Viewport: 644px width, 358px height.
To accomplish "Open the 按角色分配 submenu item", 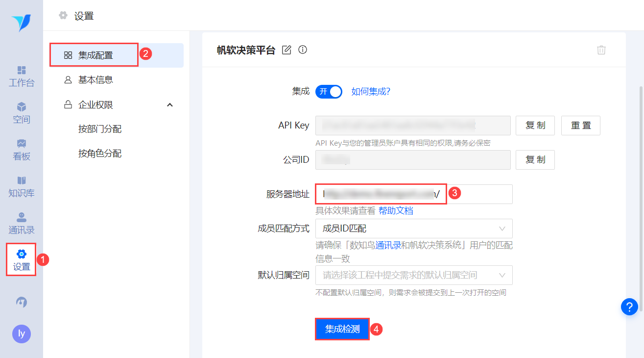I will pyautogui.click(x=100, y=153).
